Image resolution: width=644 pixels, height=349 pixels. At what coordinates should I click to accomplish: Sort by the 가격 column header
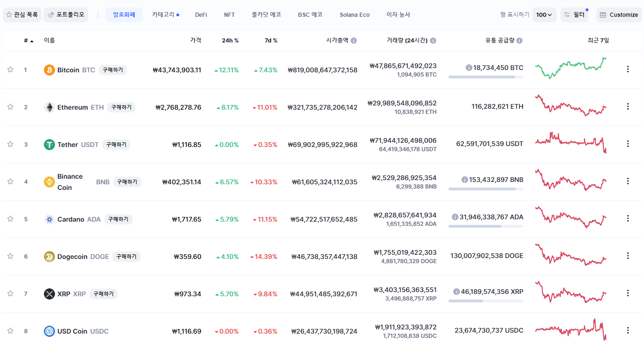click(196, 41)
